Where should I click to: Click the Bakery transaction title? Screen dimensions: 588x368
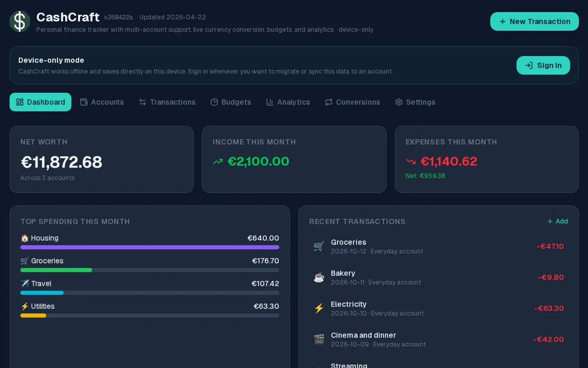343,273
